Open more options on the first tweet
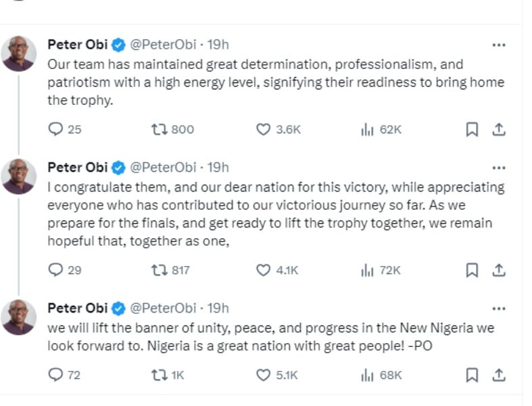Image resolution: width=532 pixels, height=406 pixels. tap(499, 45)
